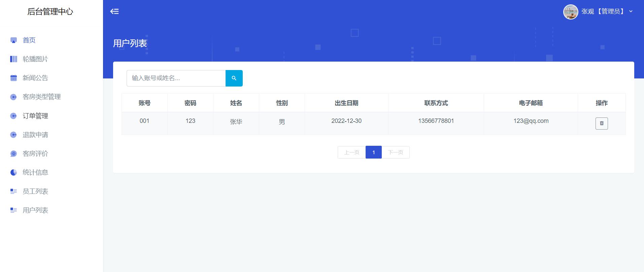Collapse the sidebar with the menu toggle icon
This screenshot has height=272, width=644.
coord(114,11)
